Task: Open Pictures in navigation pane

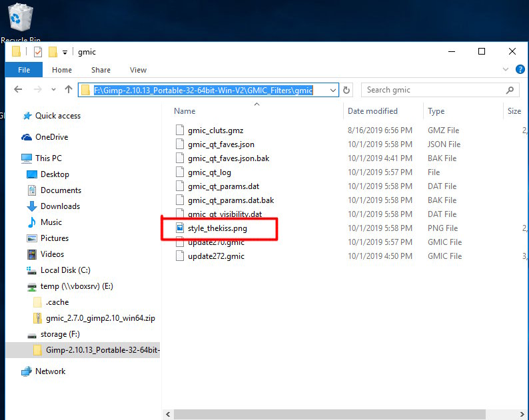Action: (55, 238)
